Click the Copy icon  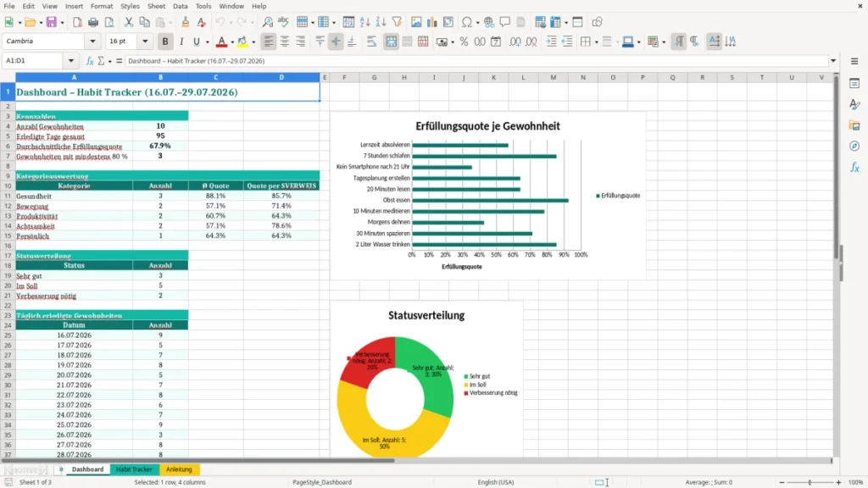pos(144,22)
